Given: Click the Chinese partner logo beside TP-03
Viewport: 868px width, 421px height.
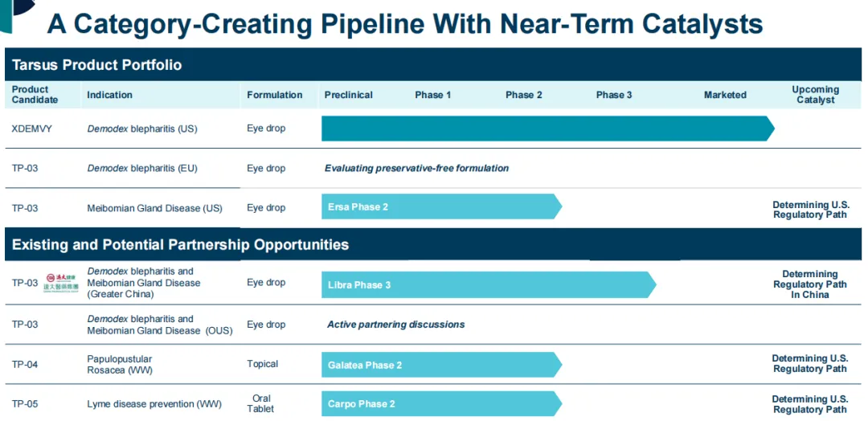Looking at the screenshot, I should (61, 283).
